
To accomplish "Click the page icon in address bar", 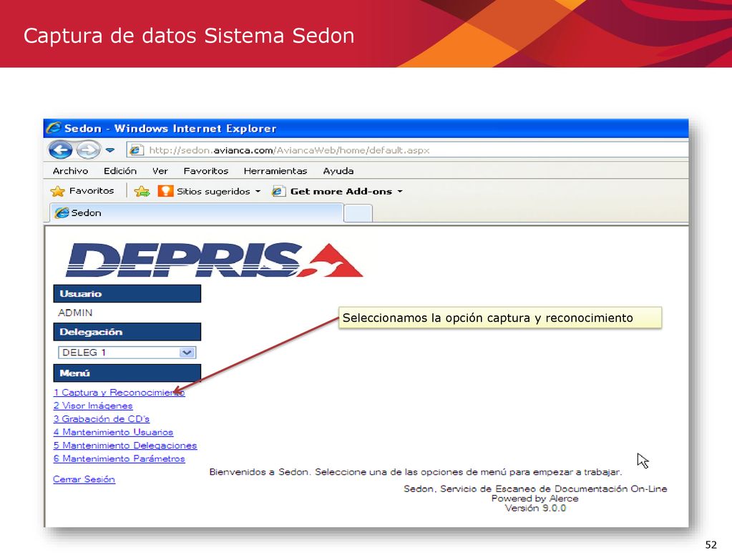I will [x=135, y=150].
